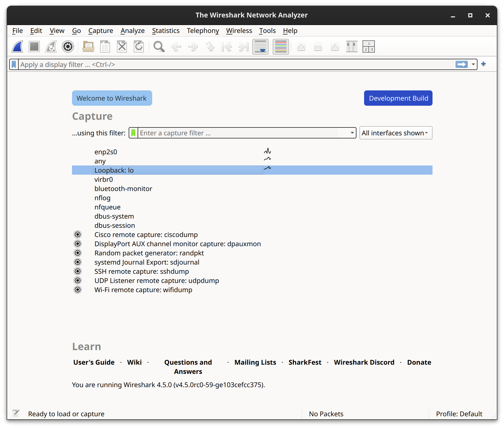The height and width of the screenshot is (428, 504).
Task: Select the enp2s0 network interface
Action: click(x=106, y=152)
